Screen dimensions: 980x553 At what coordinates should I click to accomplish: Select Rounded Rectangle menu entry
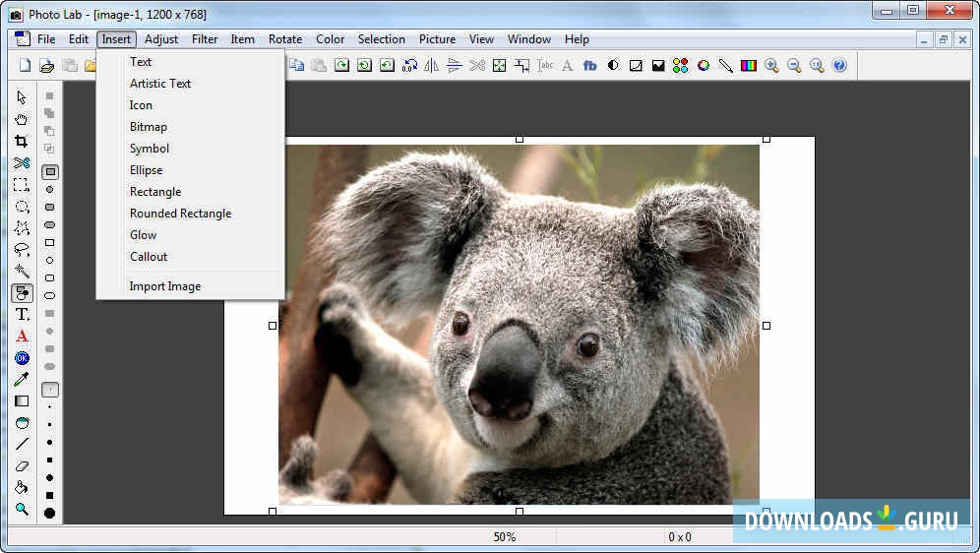tap(181, 214)
